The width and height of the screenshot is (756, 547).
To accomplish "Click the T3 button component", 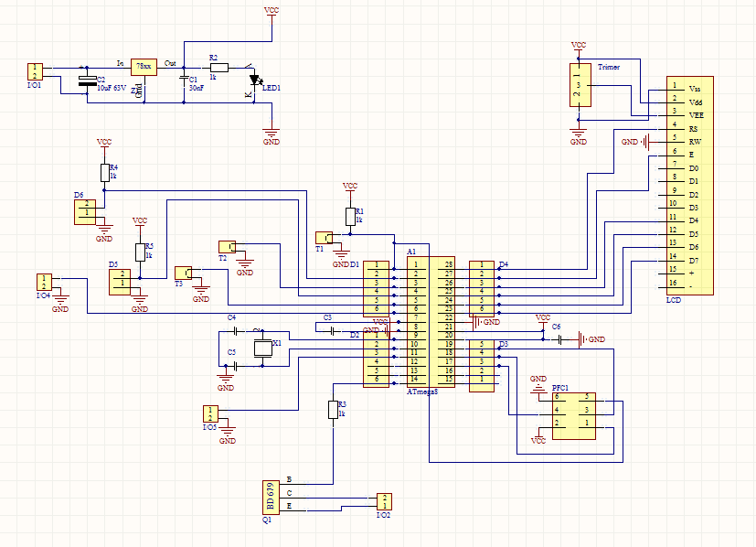I will (183, 273).
